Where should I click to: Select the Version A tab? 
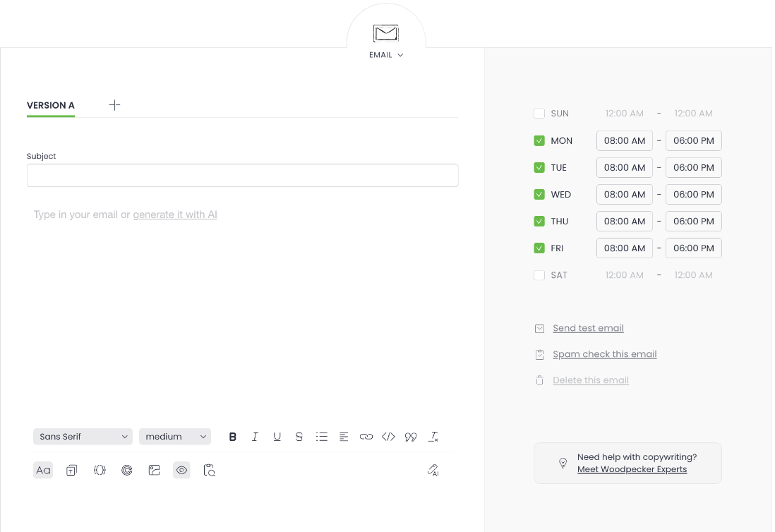point(50,105)
